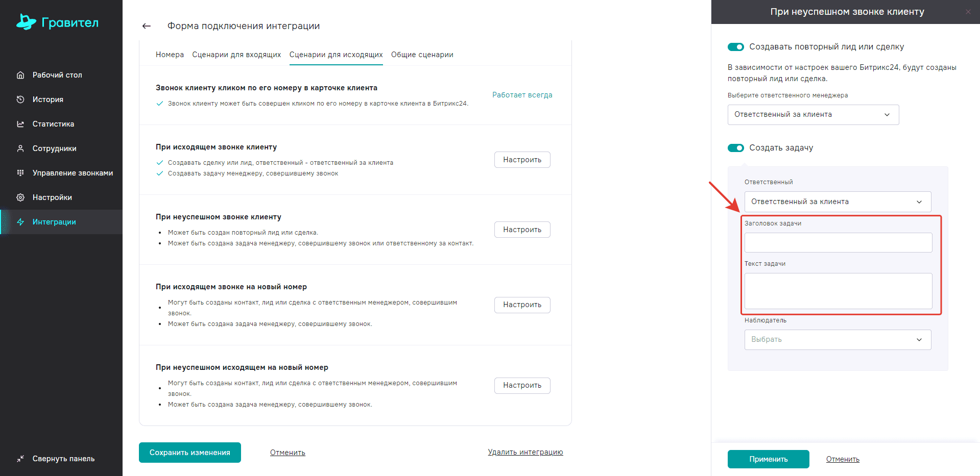Open the responsible manager dropdown under Выберите ответственного менеджера

click(813, 115)
